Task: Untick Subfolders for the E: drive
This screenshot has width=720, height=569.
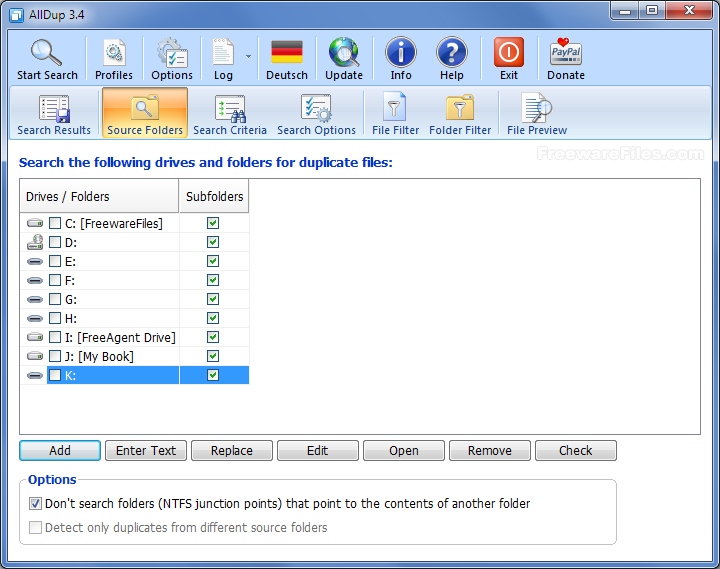Action: pyautogui.click(x=213, y=261)
